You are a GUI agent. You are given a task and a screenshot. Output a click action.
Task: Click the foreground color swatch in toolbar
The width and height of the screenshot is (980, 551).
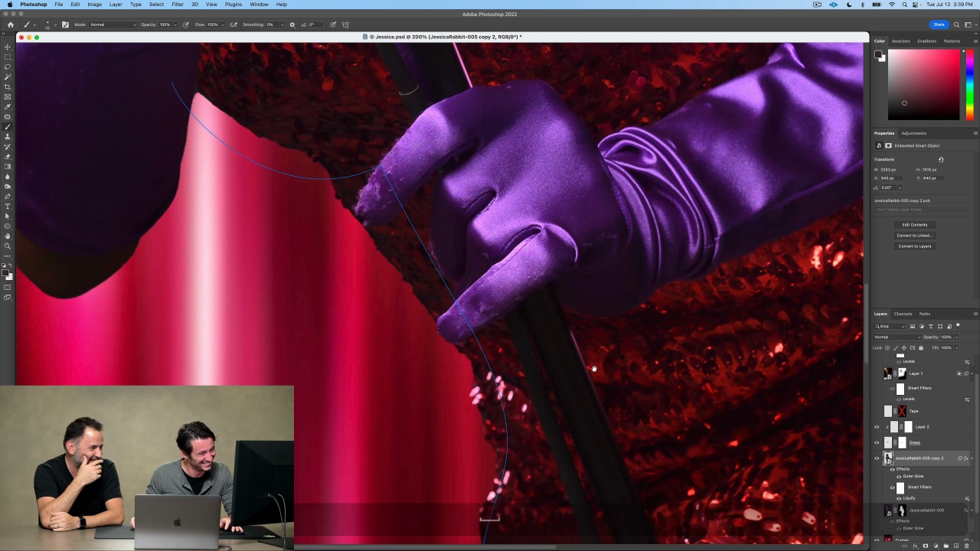pos(6,271)
